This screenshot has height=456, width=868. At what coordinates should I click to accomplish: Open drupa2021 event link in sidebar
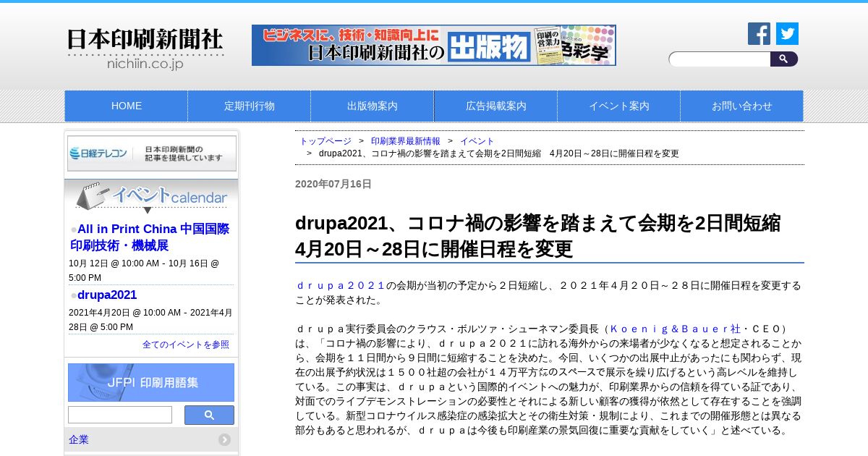(x=107, y=295)
